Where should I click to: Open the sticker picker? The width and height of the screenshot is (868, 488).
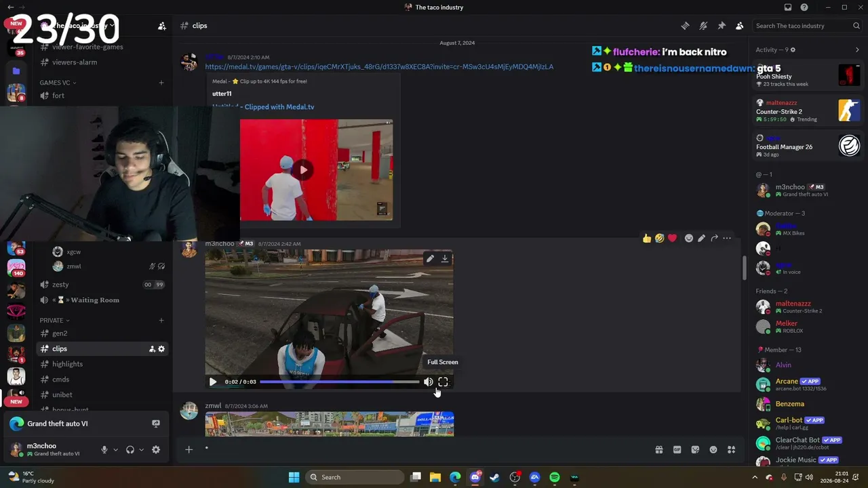tap(695, 449)
